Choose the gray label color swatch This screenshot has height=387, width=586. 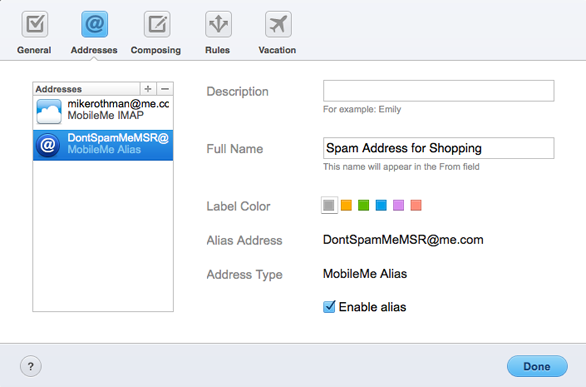(329, 205)
